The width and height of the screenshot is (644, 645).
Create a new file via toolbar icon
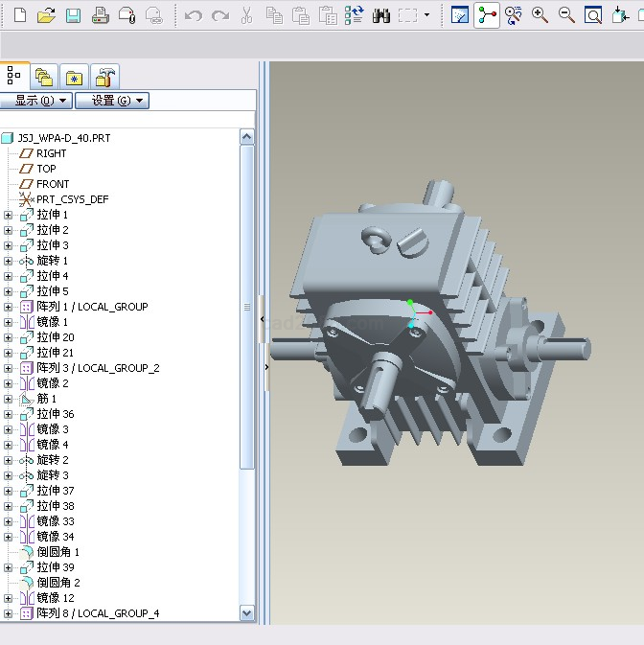coord(19,15)
